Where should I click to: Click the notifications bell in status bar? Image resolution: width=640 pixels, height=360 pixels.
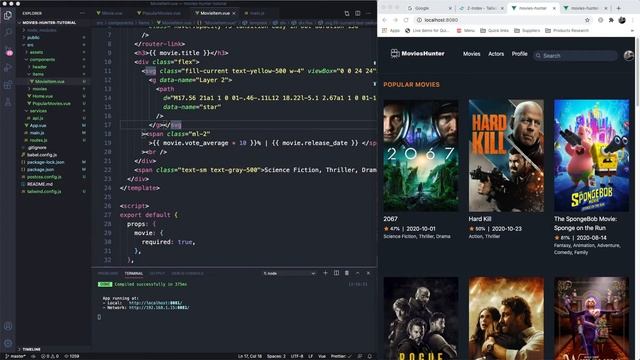369,356
